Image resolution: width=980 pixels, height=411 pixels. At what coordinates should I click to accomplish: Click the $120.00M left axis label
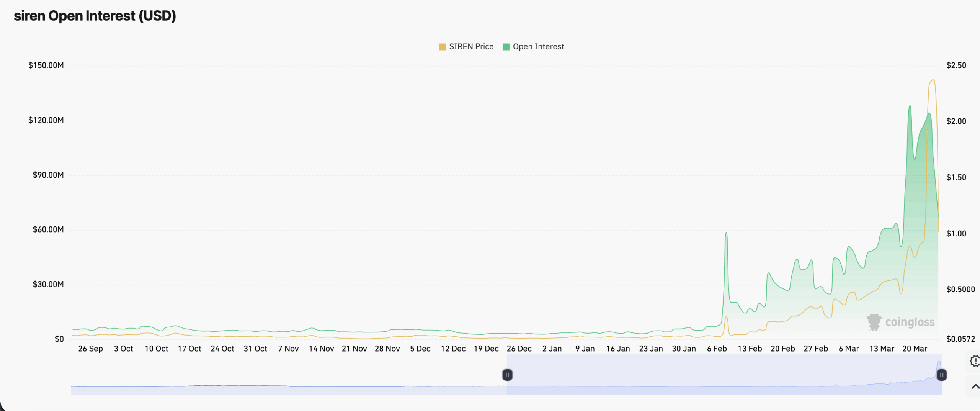point(46,120)
